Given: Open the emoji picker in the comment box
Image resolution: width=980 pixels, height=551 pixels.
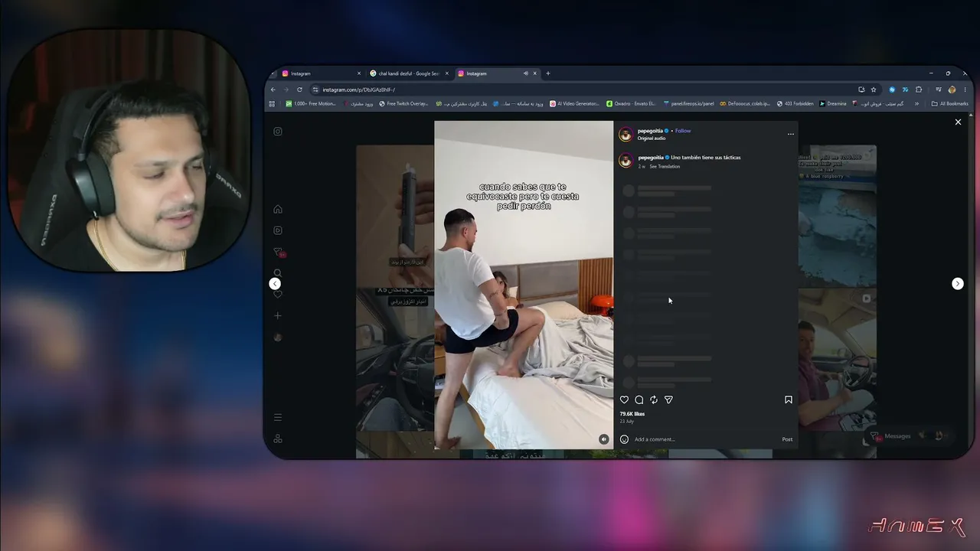Looking at the screenshot, I should pyautogui.click(x=624, y=439).
